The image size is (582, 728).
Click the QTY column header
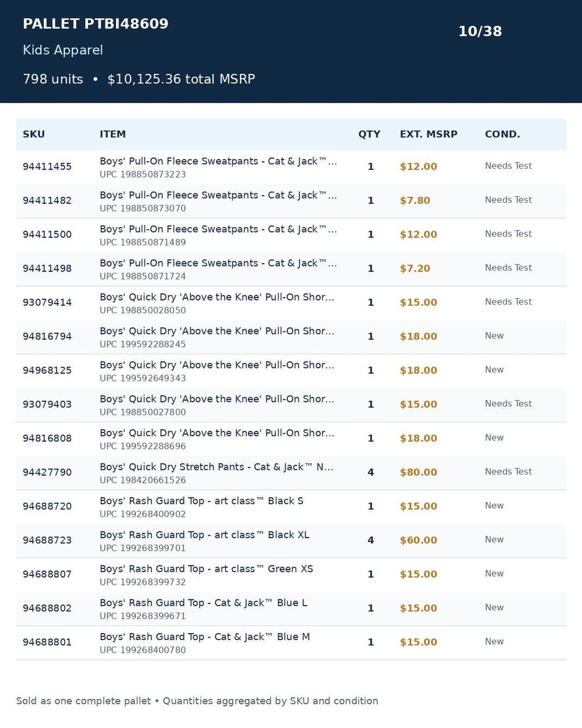(x=369, y=134)
